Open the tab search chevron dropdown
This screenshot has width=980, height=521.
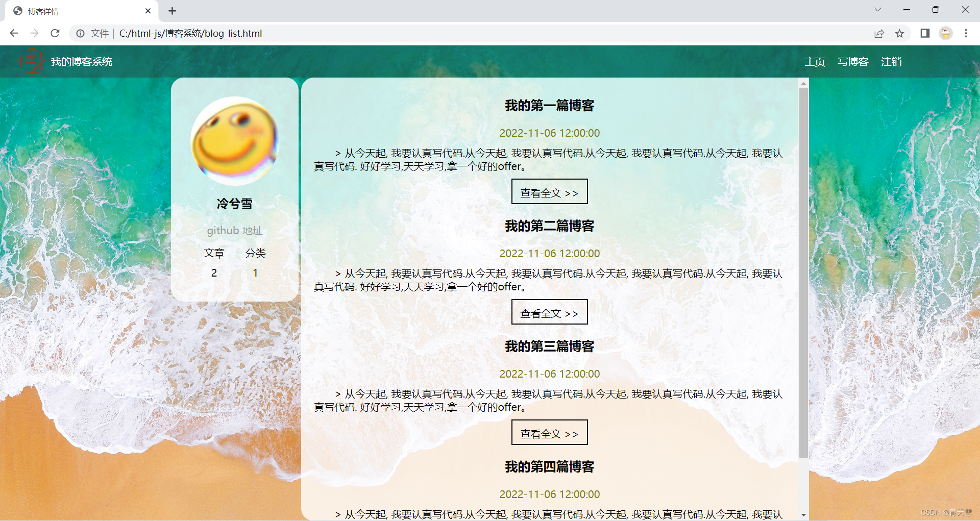(877, 10)
